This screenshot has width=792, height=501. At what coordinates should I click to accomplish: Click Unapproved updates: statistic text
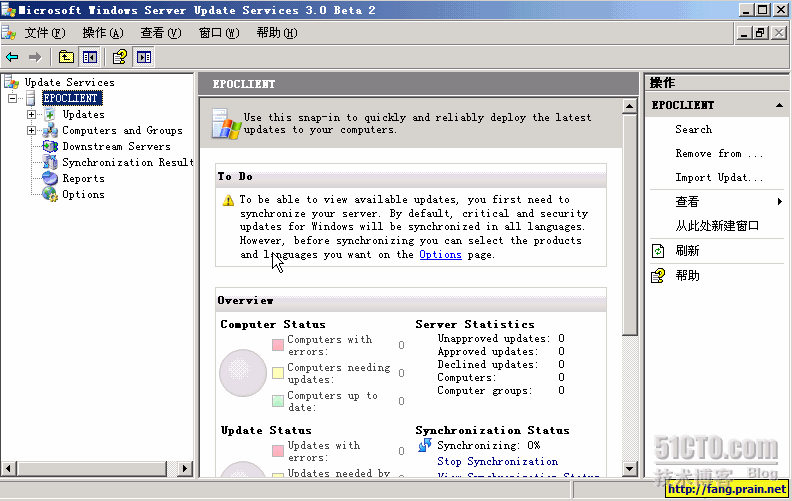493,338
